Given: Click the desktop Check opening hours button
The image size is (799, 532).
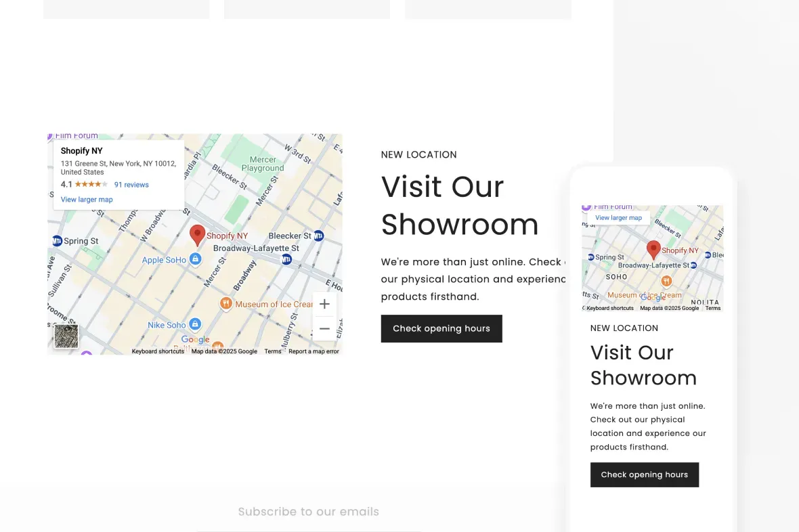Looking at the screenshot, I should click(x=441, y=329).
